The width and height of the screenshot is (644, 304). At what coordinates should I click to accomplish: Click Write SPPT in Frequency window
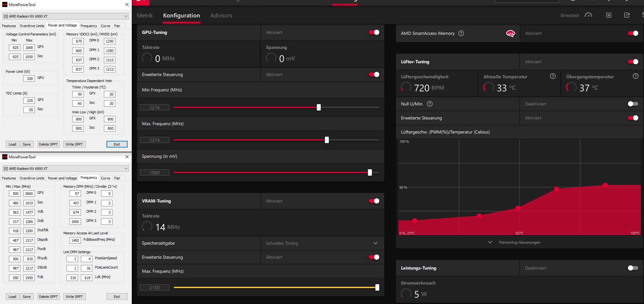[x=74, y=297]
